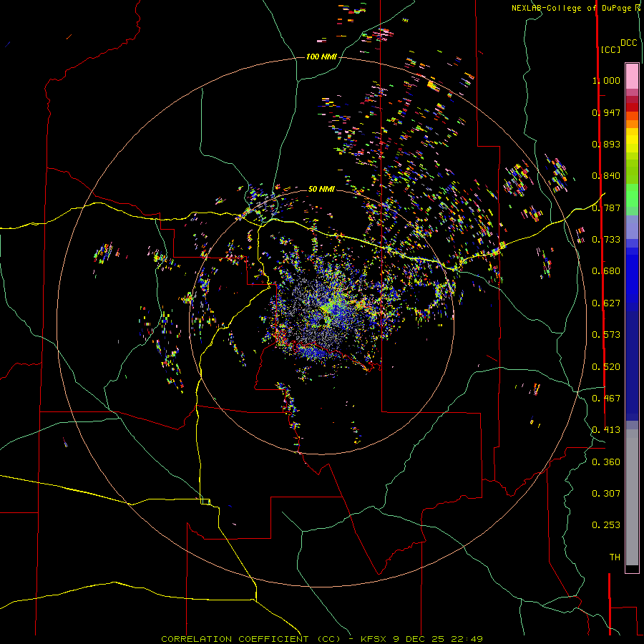
Task: Click the 0.307 legend value
Action: point(606,494)
